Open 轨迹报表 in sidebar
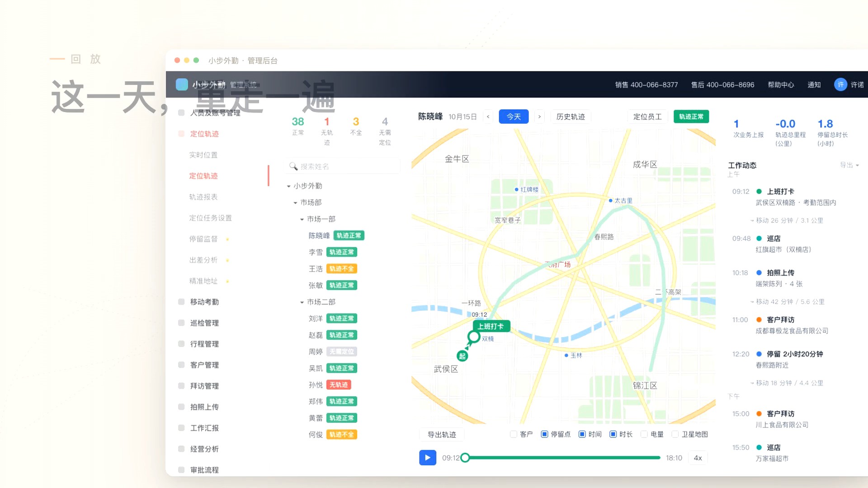This screenshot has width=868, height=488. 203,197
